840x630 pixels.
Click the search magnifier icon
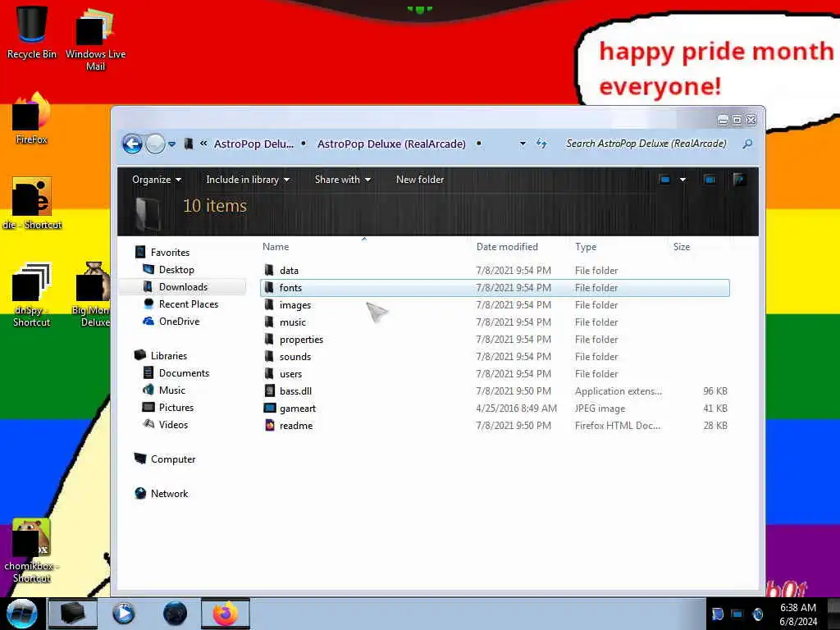point(747,144)
